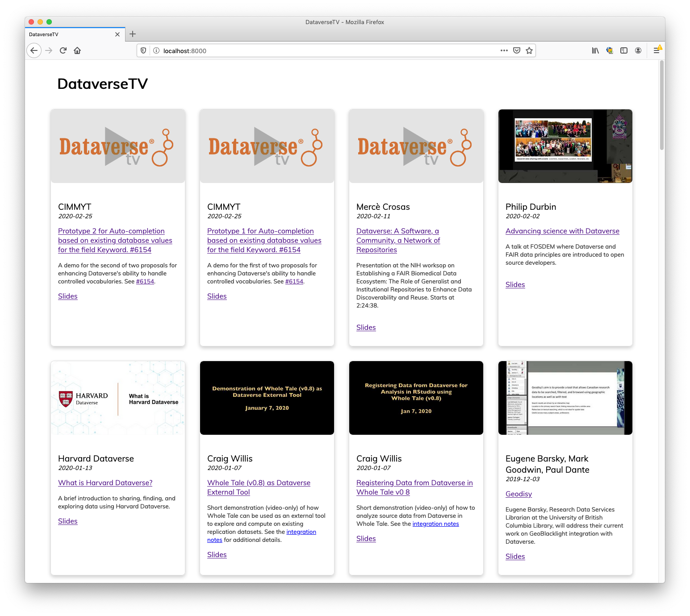Click the Geodisy presentation thumbnail
This screenshot has width=690, height=616.
point(565,398)
